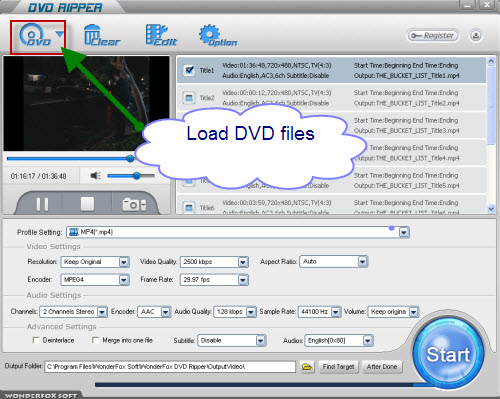Expand the Volume Keep original dropdown

pos(414,312)
